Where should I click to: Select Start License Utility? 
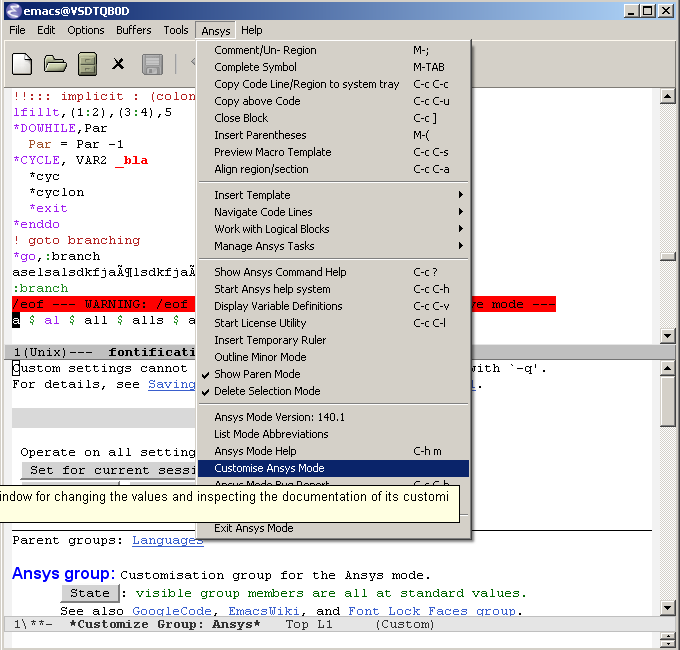coord(333,323)
